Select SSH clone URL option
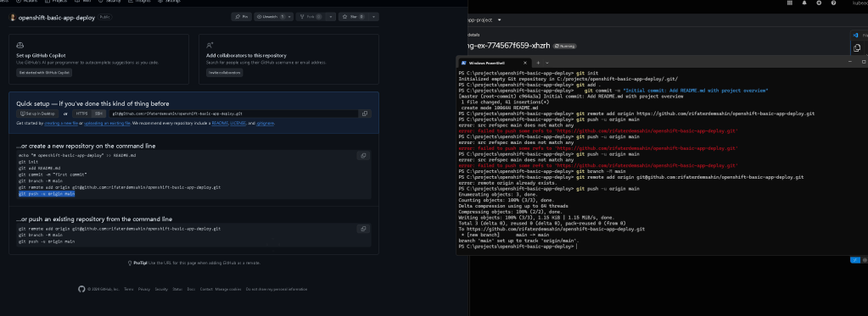 (98, 114)
